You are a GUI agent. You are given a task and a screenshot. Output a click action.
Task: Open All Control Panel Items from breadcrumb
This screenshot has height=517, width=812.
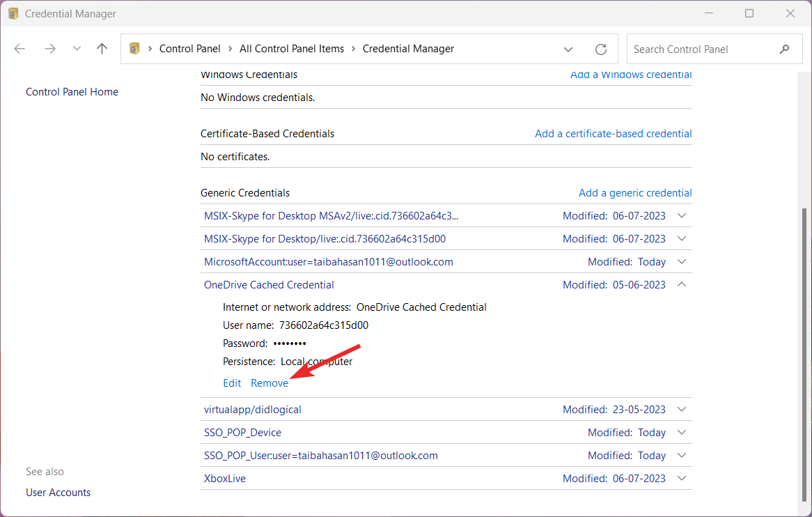[x=292, y=48]
